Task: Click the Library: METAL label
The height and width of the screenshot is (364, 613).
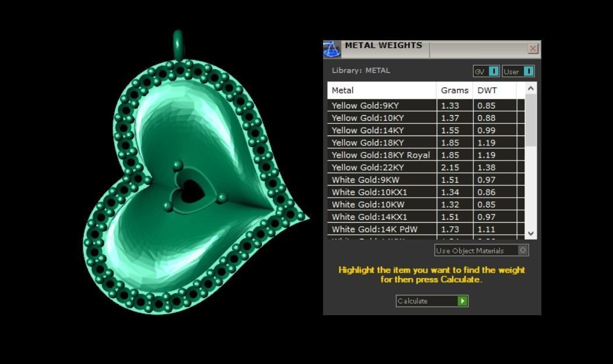Action: click(361, 71)
